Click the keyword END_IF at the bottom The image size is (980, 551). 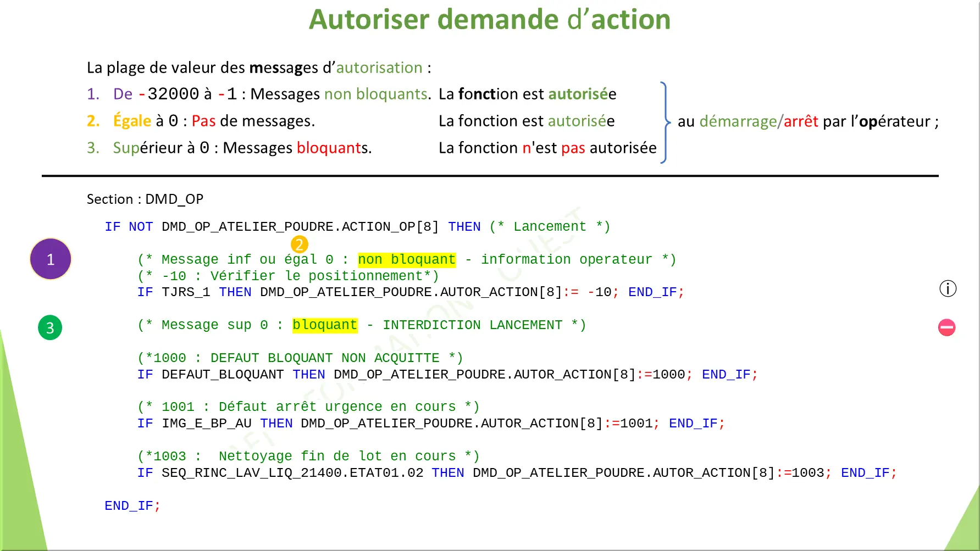pos(130,505)
